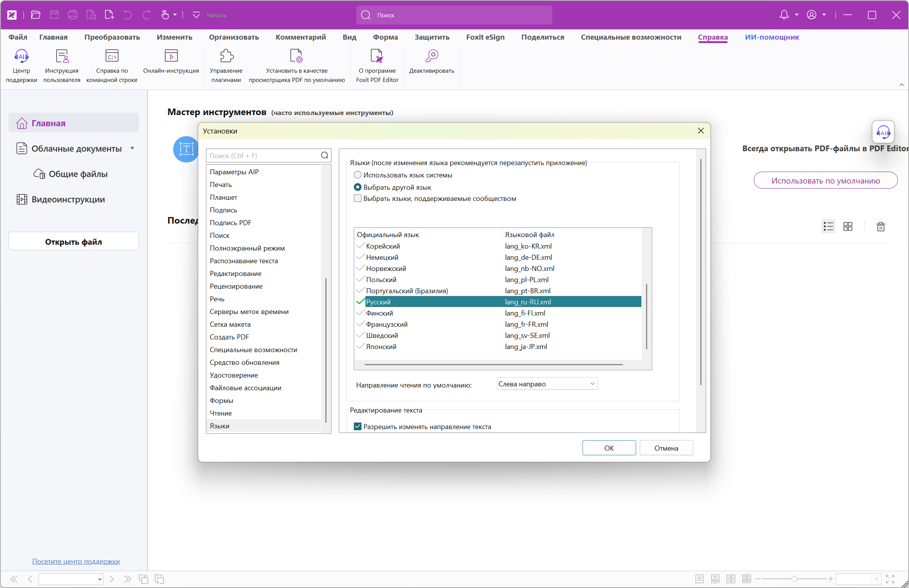
Task: Open О программе Foxit PDF Editor
Action: (x=377, y=57)
